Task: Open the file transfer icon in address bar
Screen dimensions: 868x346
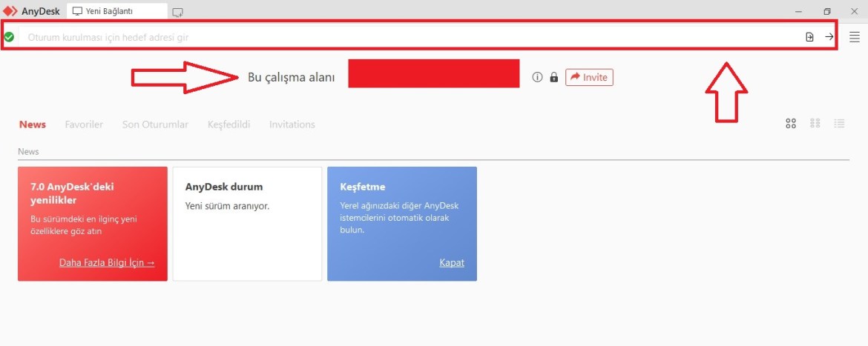Action: [x=809, y=37]
